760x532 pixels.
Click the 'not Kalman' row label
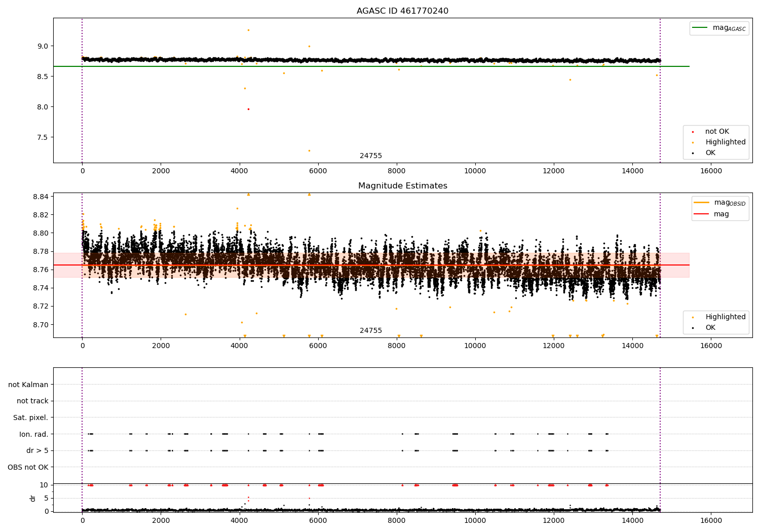28,385
